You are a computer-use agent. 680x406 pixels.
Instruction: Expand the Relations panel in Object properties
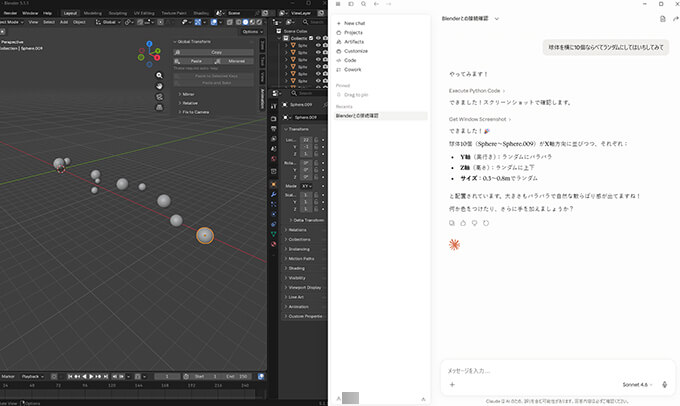tap(298, 229)
